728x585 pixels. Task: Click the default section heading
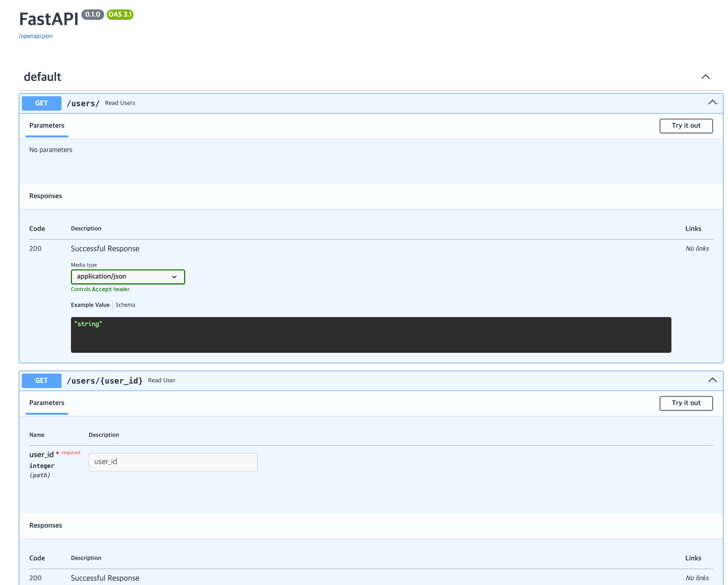click(43, 77)
